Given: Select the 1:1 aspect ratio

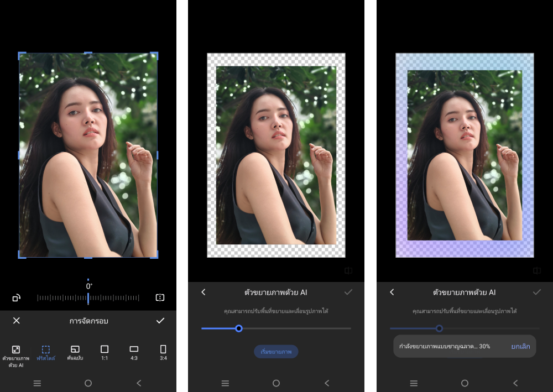Looking at the screenshot, I should click(x=105, y=353).
